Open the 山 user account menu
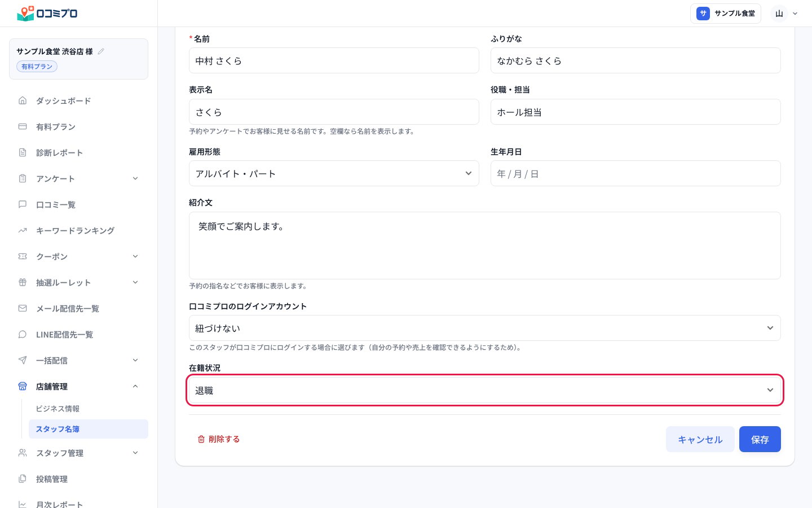Screen dimensions: 812x508 coord(784,14)
